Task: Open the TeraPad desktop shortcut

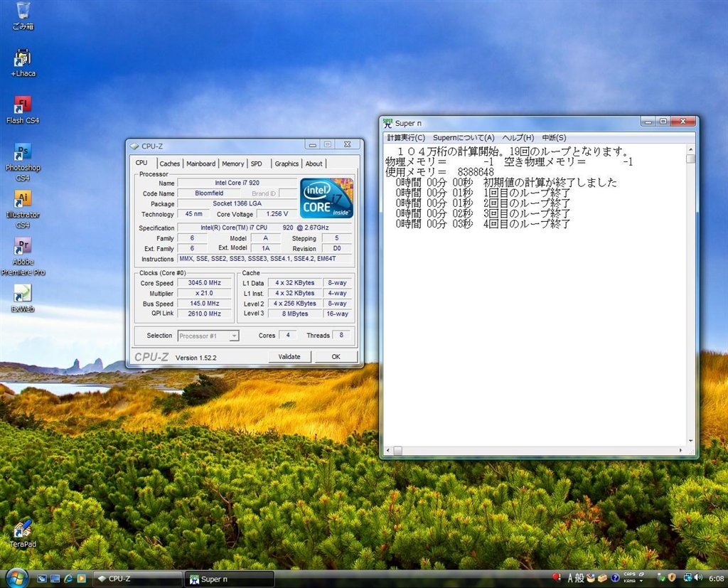Action: (x=22, y=533)
